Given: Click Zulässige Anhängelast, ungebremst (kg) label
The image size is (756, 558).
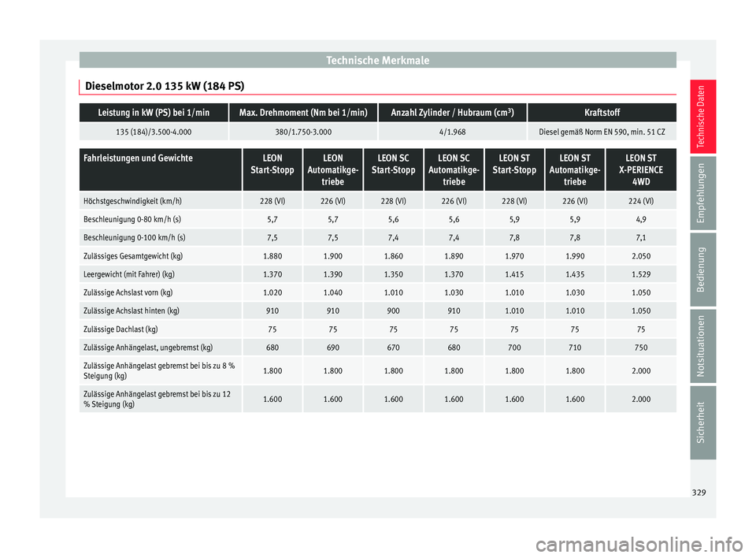Looking at the screenshot, I should click(x=148, y=348).
